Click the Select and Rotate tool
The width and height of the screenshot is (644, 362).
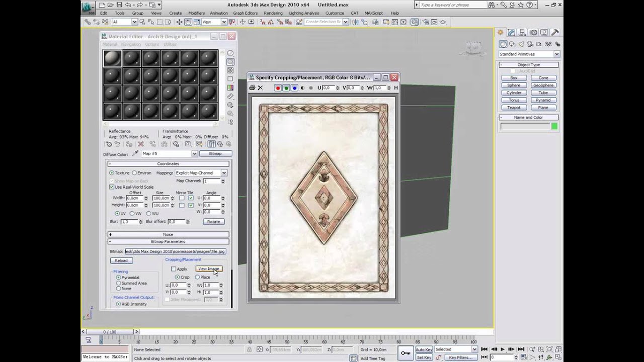click(x=188, y=22)
